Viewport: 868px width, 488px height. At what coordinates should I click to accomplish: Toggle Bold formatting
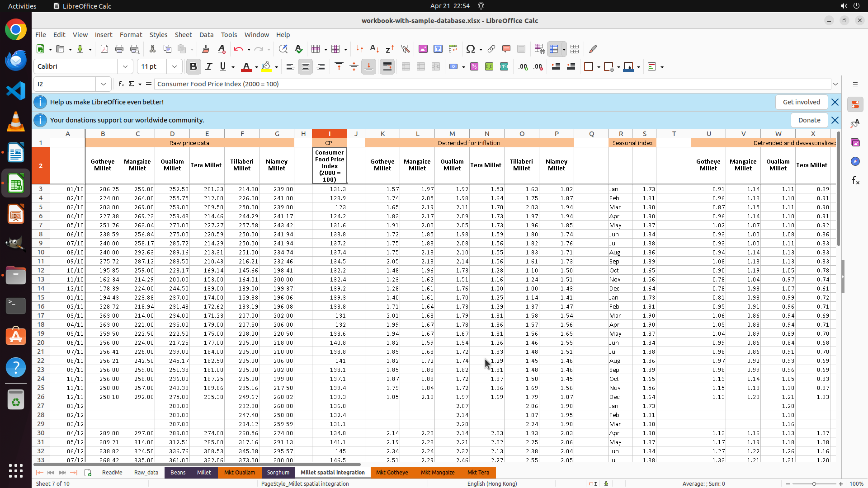(193, 66)
